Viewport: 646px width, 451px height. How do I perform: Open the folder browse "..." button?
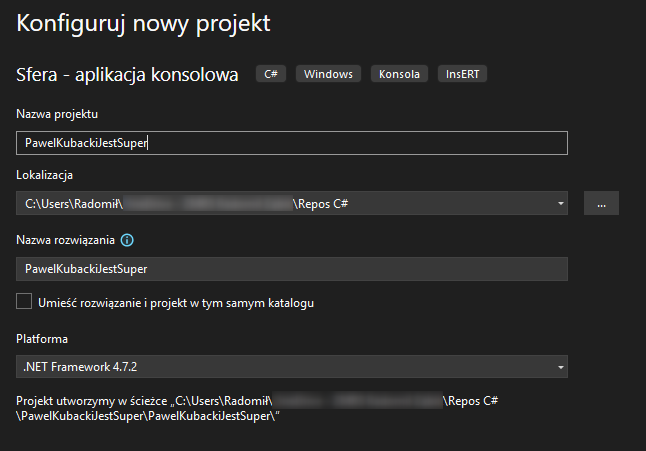[601, 203]
